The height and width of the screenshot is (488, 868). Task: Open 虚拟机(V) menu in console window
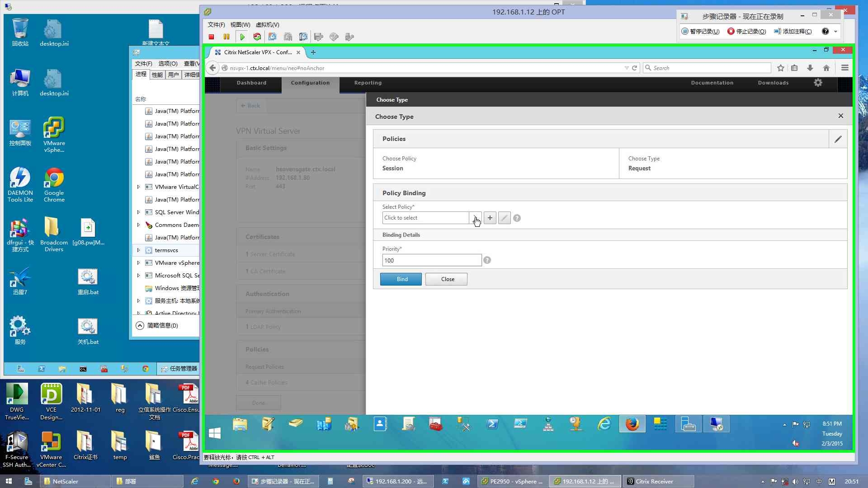pos(267,25)
